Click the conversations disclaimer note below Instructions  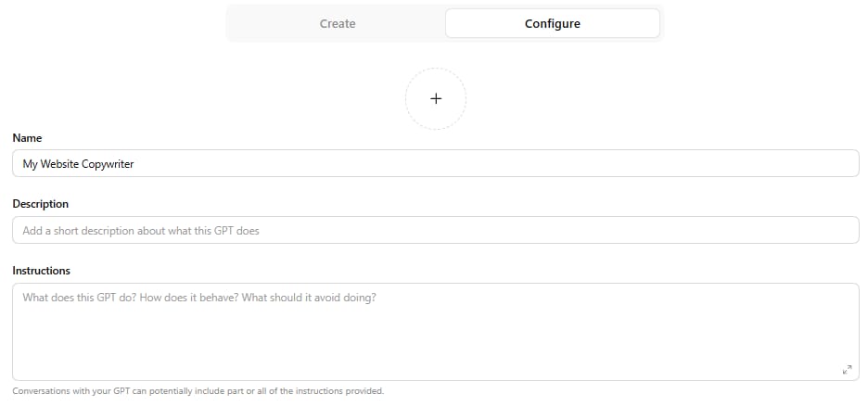[x=198, y=391]
